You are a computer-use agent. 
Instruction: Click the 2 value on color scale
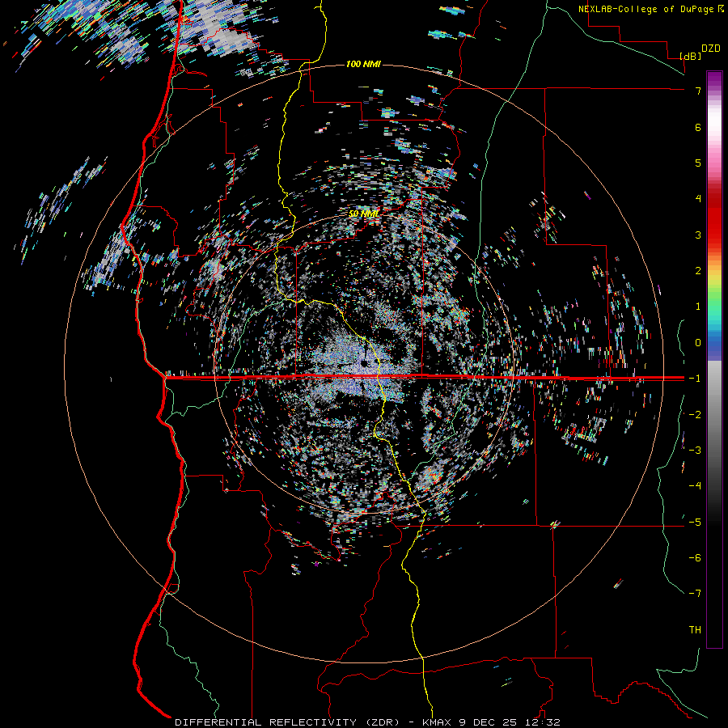pyautogui.click(x=698, y=271)
